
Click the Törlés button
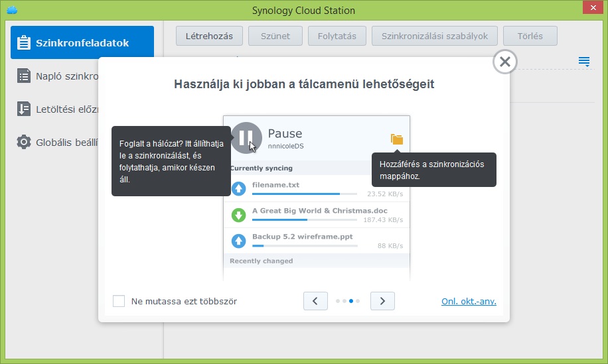(530, 36)
